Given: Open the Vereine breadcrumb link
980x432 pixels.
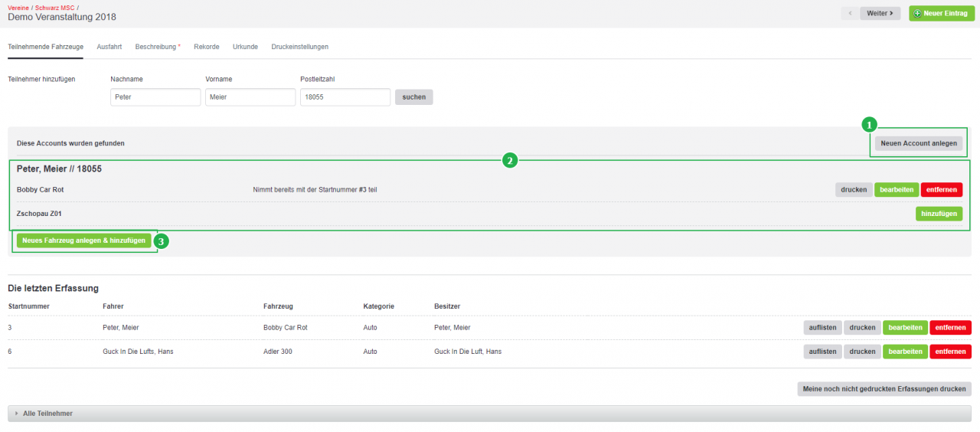Looking at the screenshot, I should (x=19, y=7).
